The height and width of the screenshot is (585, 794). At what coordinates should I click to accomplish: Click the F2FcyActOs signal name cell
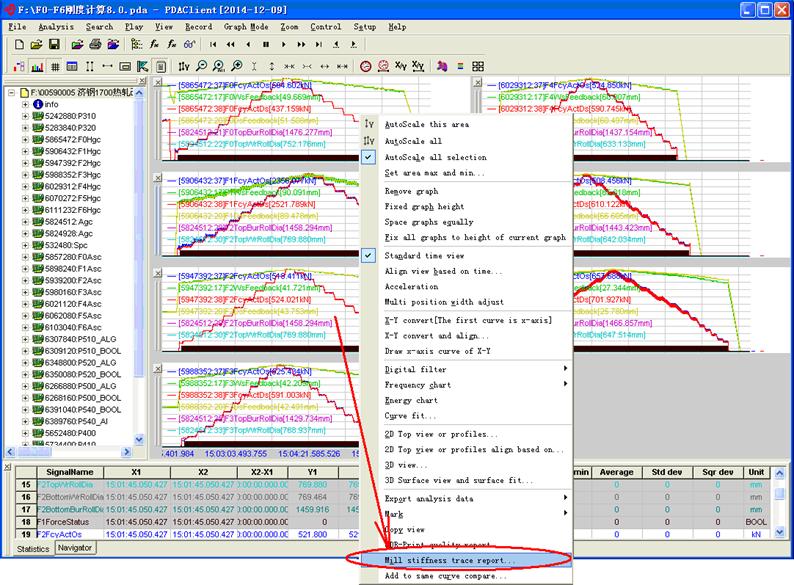click(x=70, y=534)
